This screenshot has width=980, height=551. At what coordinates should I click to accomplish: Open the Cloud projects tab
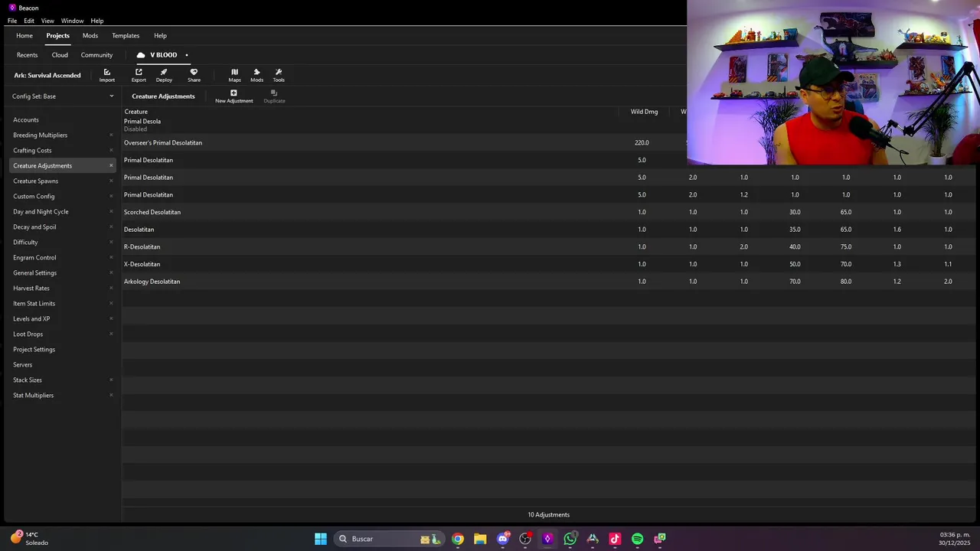point(60,55)
